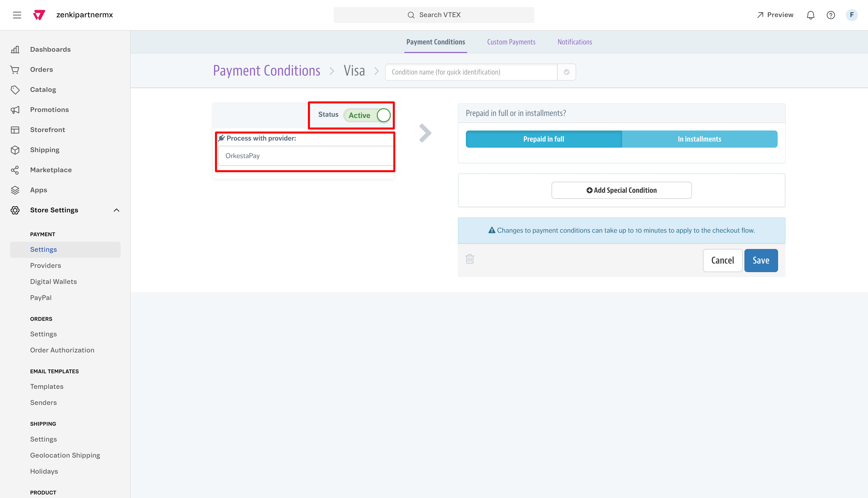Open Geolocation Shipping in sidebar

tap(65, 456)
